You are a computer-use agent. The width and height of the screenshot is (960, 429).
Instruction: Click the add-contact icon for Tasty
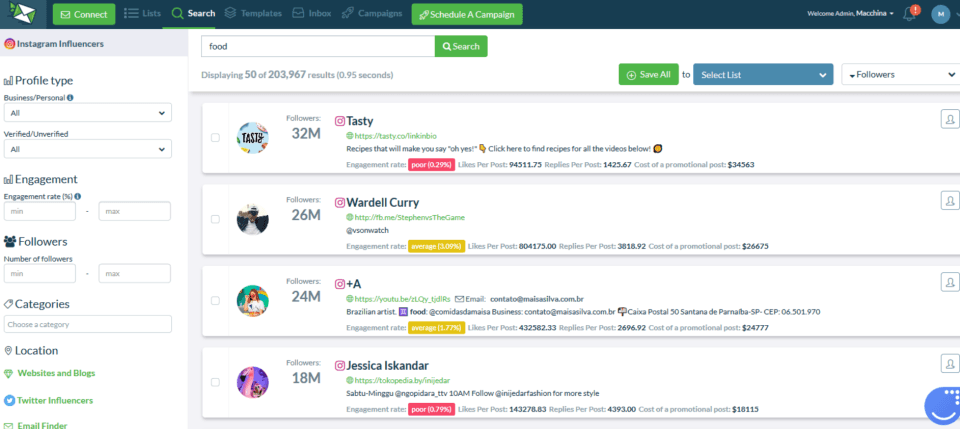(949, 119)
